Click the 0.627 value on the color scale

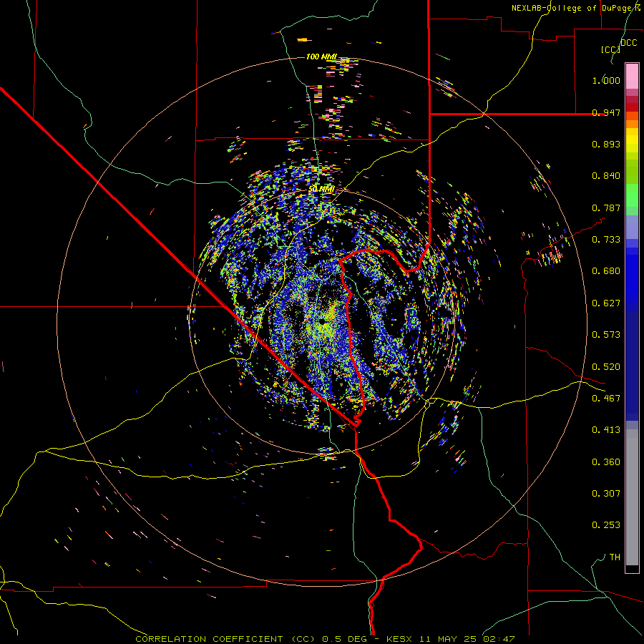click(x=606, y=303)
